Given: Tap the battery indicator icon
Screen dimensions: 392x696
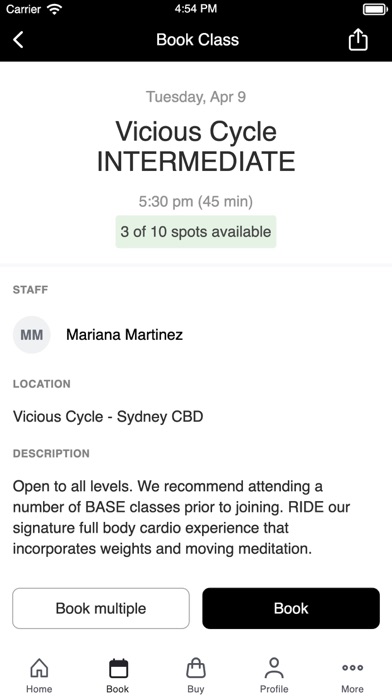Looking at the screenshot, I should click(x=375, y=9).
